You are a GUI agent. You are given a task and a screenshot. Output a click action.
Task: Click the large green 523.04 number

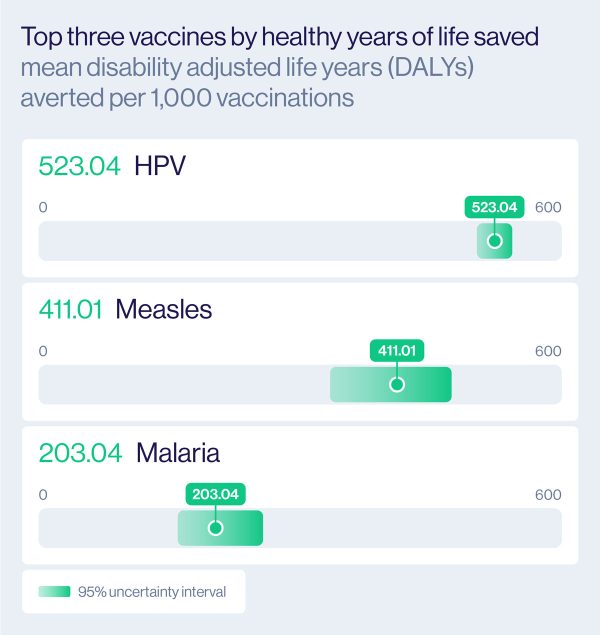click(79, 166)
